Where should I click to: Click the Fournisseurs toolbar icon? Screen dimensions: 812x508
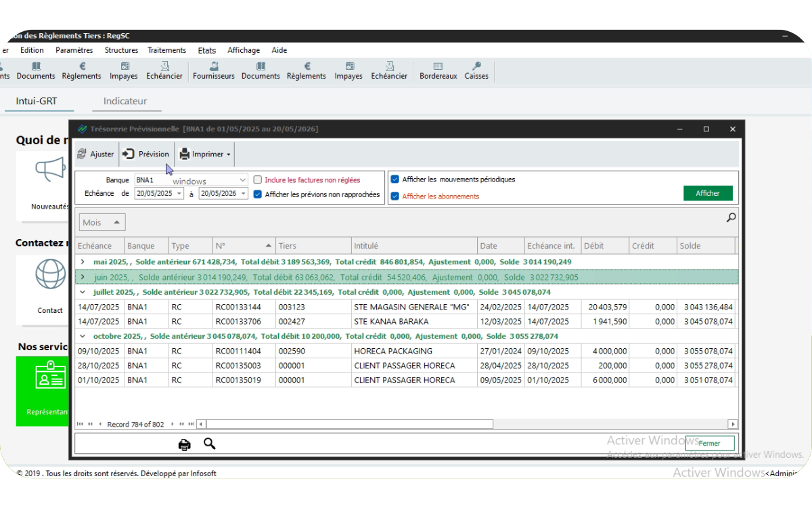click(214, 66)
